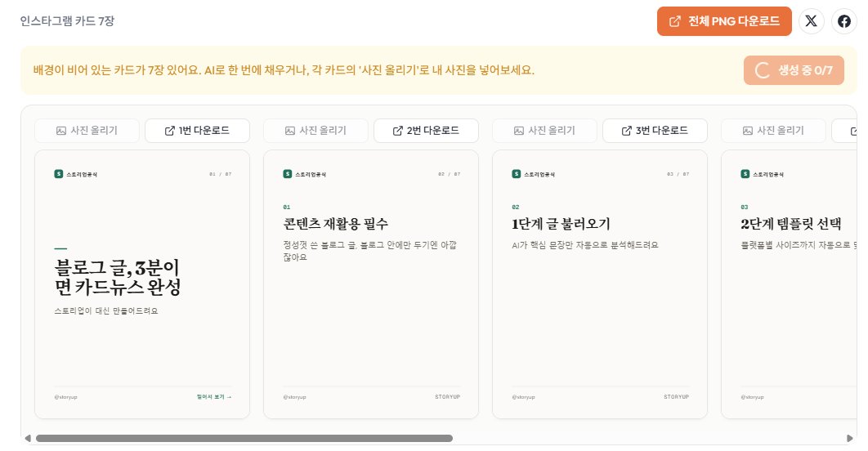Click '@storyup' handle on card 1
Screen dimensions: 868x451
click(66, 397)
